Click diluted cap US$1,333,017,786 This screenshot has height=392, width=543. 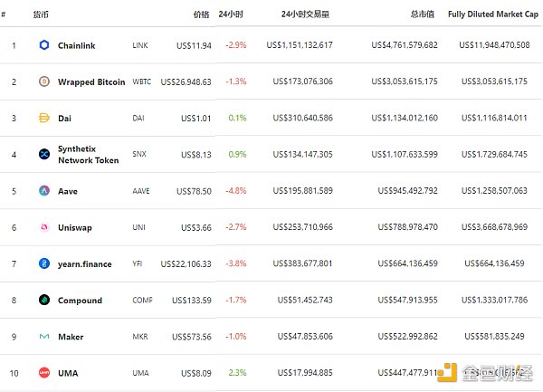coord(494,300)
